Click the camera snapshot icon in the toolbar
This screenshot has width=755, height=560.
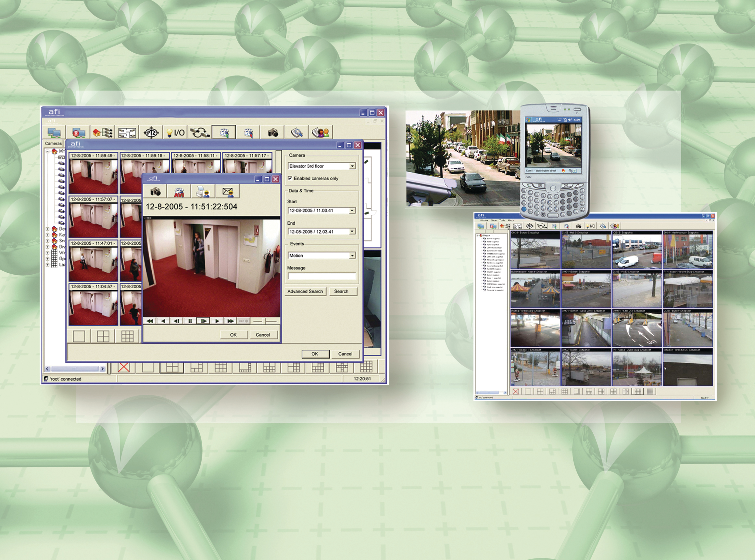[x=273, y=132]
